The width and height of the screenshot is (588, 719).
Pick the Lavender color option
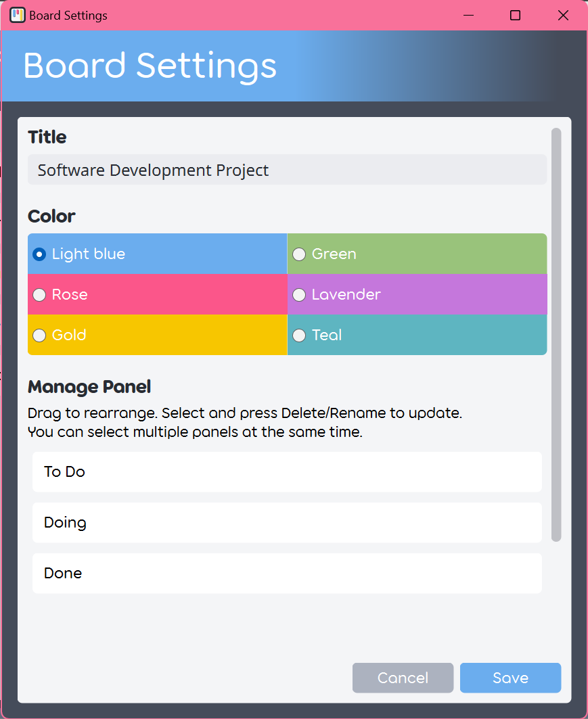pyautogui.click(x=299, y=295)
